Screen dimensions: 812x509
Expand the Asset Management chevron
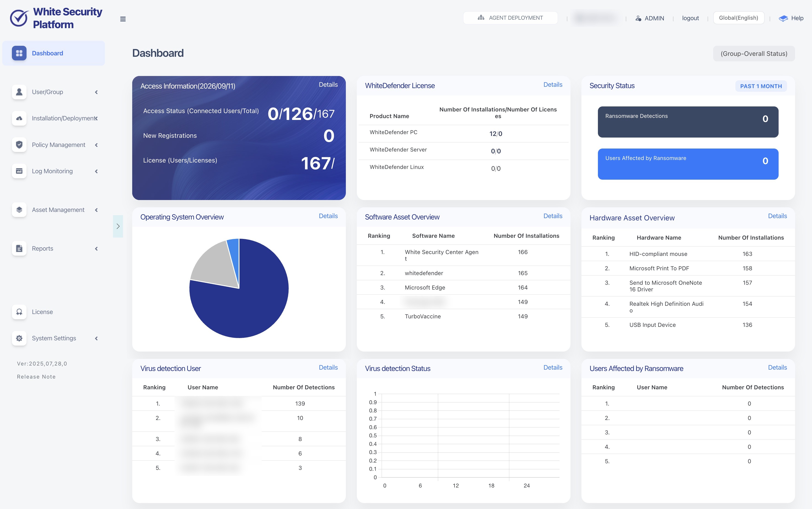(x=97, y=210)
